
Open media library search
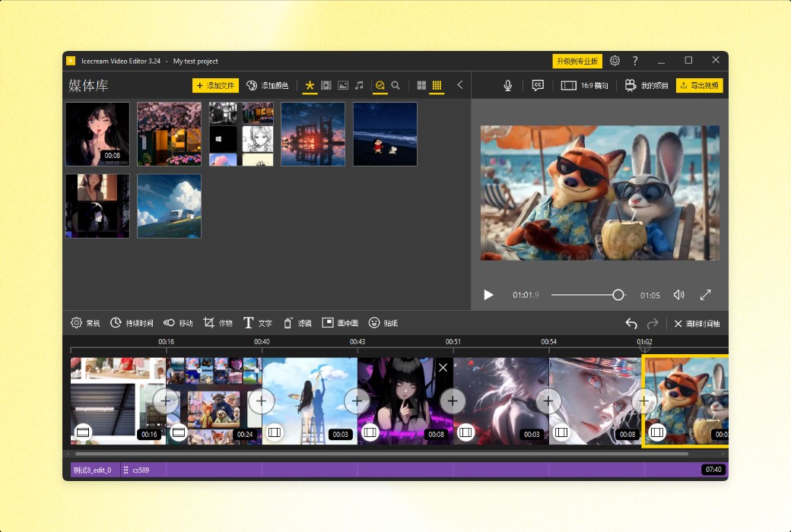pyautogui.click(x=396, y=85)
